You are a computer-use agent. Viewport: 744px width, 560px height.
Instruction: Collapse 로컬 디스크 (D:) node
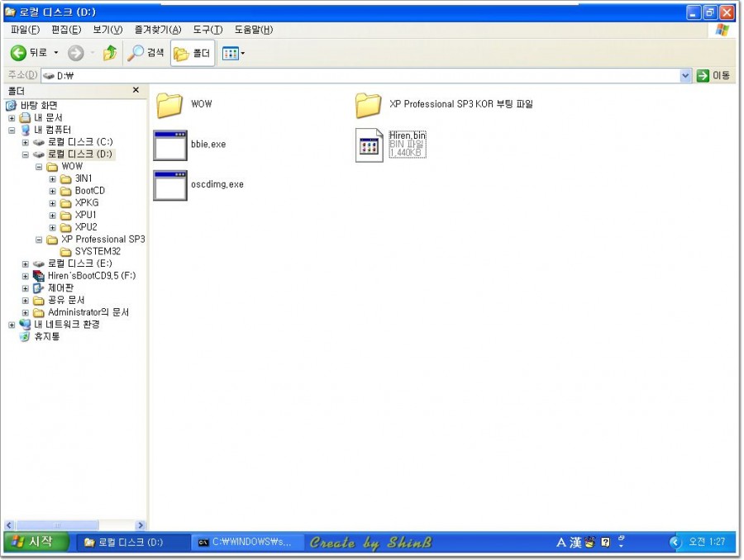click(25, 154)
